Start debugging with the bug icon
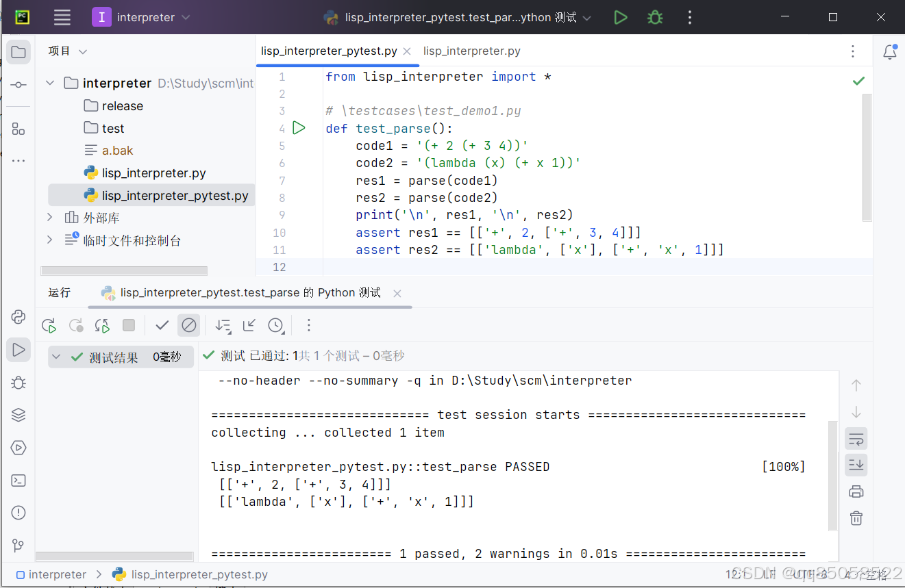 (x=655, y=17)
